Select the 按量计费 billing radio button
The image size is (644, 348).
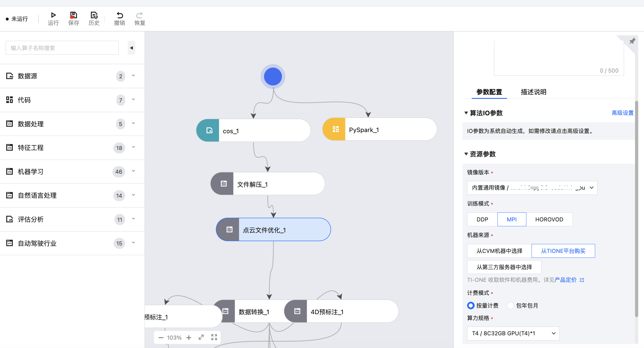[471, 306]
